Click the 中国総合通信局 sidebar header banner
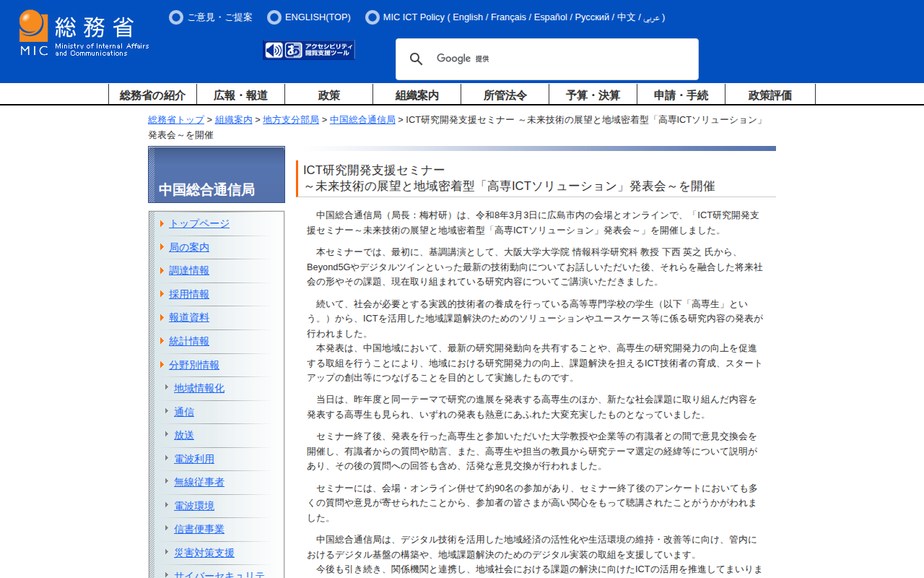The width and height of the screenshot is (924, 578). tap(217, 175)
